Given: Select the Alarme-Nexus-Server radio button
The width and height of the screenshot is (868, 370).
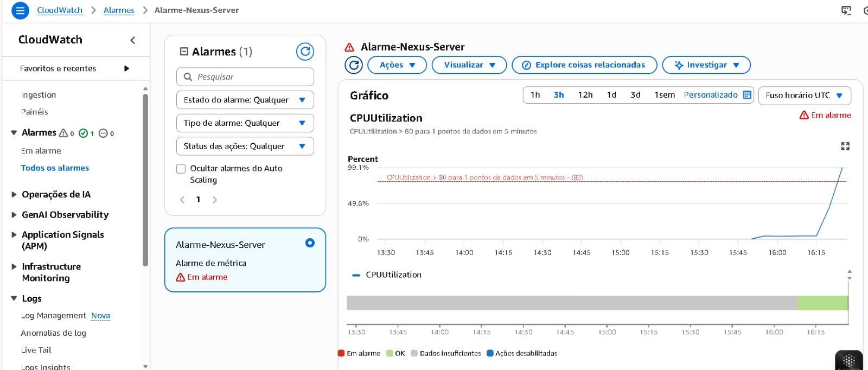Looking at the screenshot, I should click(x=310, y=243).
